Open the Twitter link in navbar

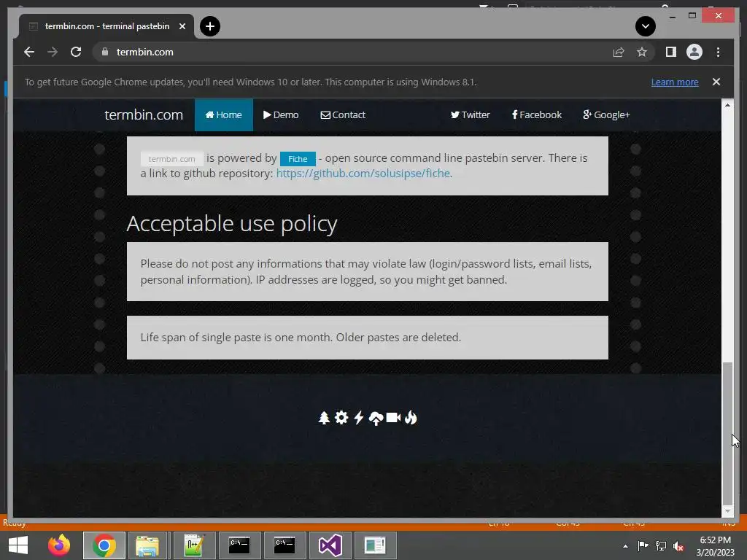471,114
